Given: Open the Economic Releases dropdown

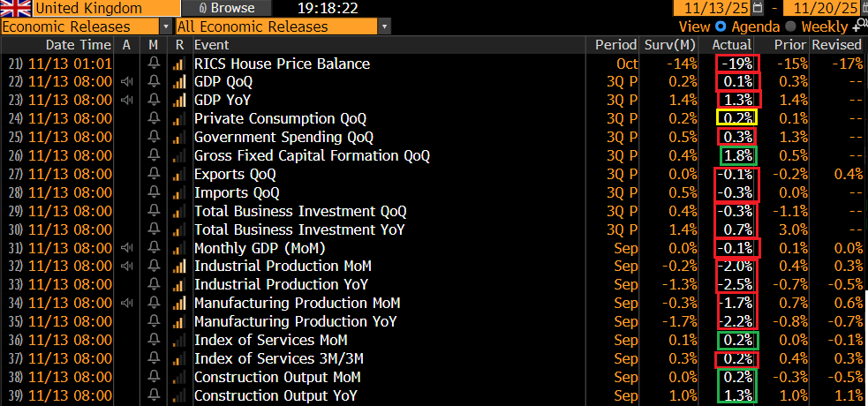Looking at the screenshot, I should (166, 26).
